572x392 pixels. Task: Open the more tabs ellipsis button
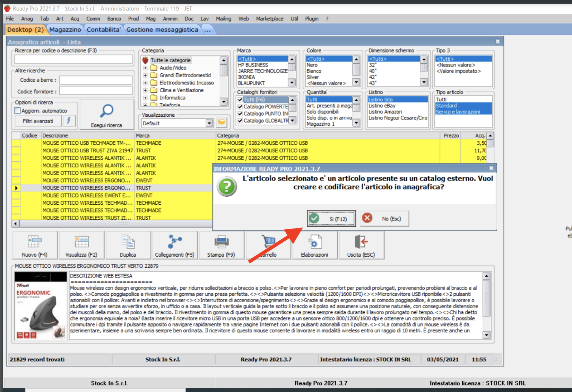(x=207, y=30)
